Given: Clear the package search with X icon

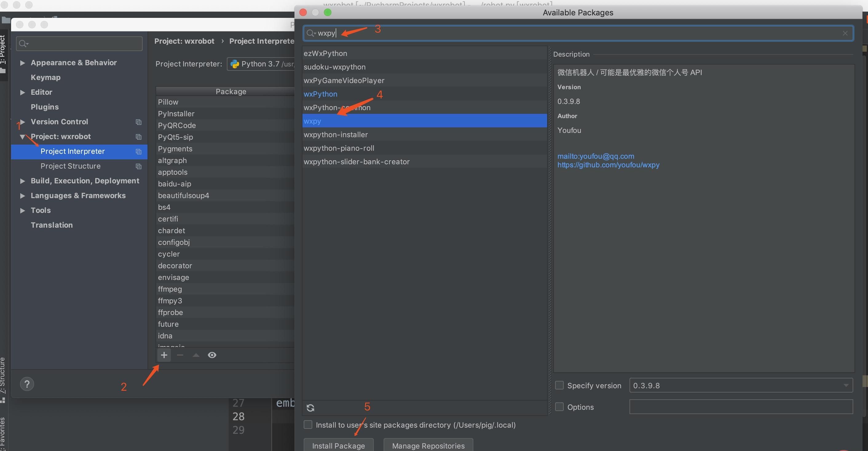Looking at the screenshot, I should pos(845,33).
